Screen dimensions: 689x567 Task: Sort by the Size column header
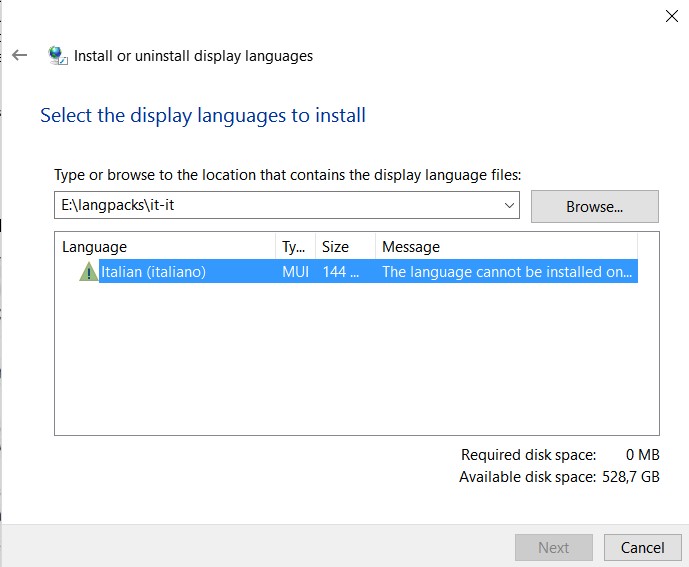345,247
